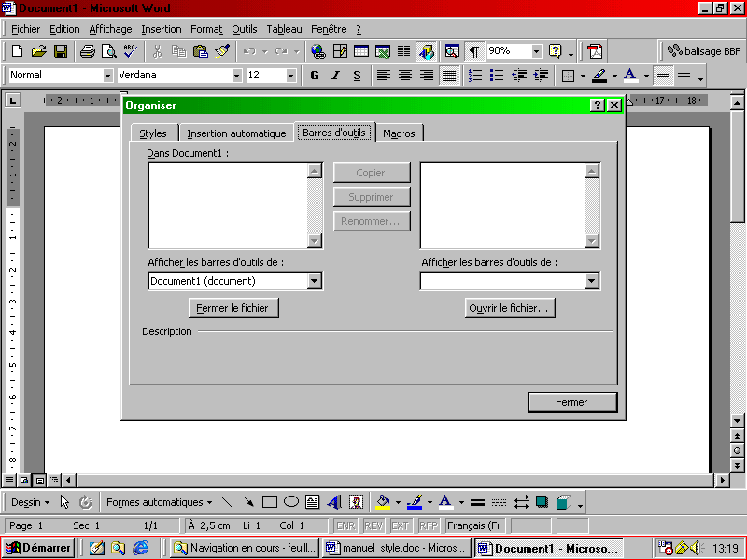Toggle bold with the G button
The image size is (747, 560).
pyautogui.click(x=315, y=76)
